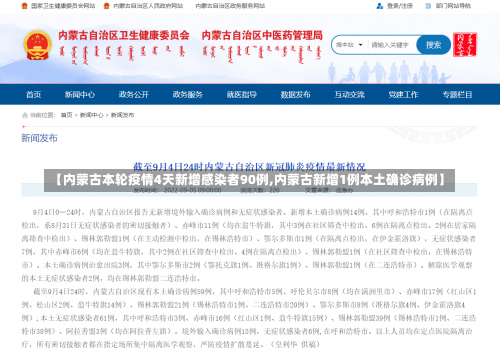Click the 搜索 search button
Viewport: 500px width, 362px height.
(433, 45)
